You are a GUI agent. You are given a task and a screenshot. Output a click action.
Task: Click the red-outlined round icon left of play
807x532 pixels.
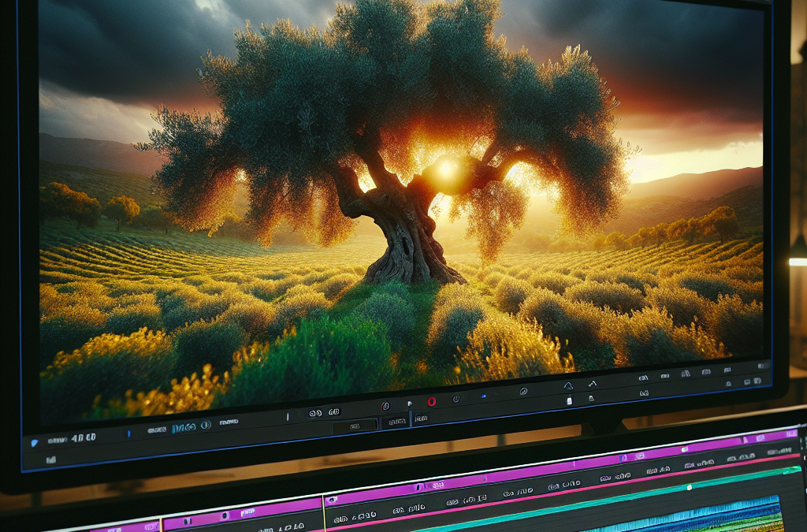[x=385, y=406]
